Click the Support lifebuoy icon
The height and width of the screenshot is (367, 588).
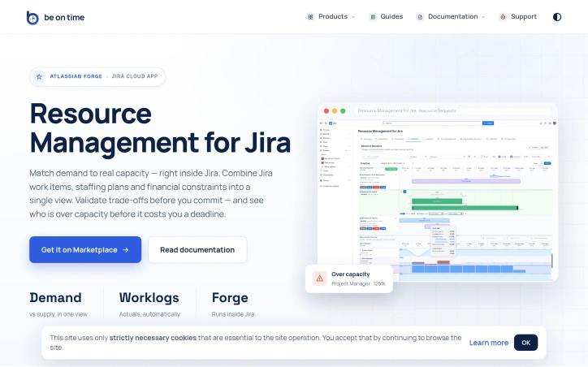(x=503, y=17)
